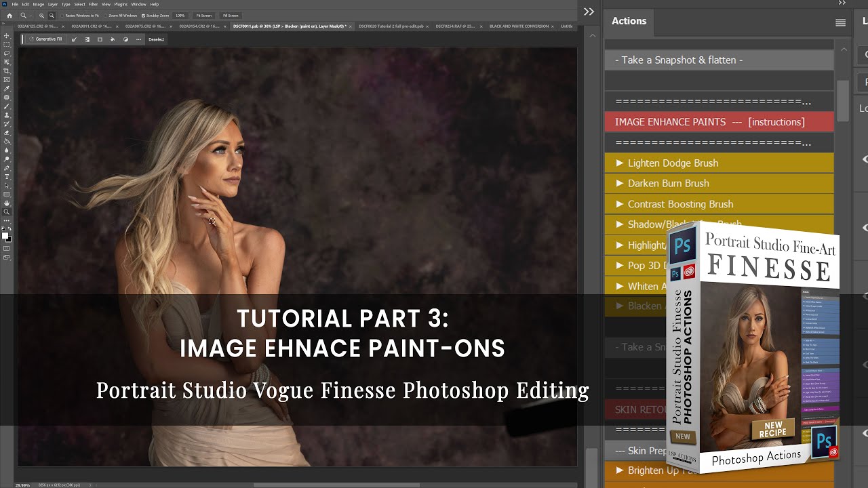Select the Brush tool
The width and height of the screenshot is (868, 488).
pyautogui.click(x=7, y=105)
